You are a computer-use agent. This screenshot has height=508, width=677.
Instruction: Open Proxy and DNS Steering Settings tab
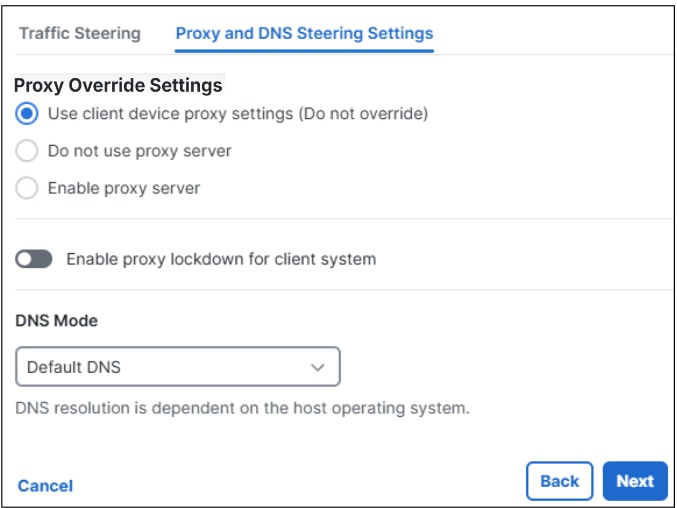tap(304, 34)
